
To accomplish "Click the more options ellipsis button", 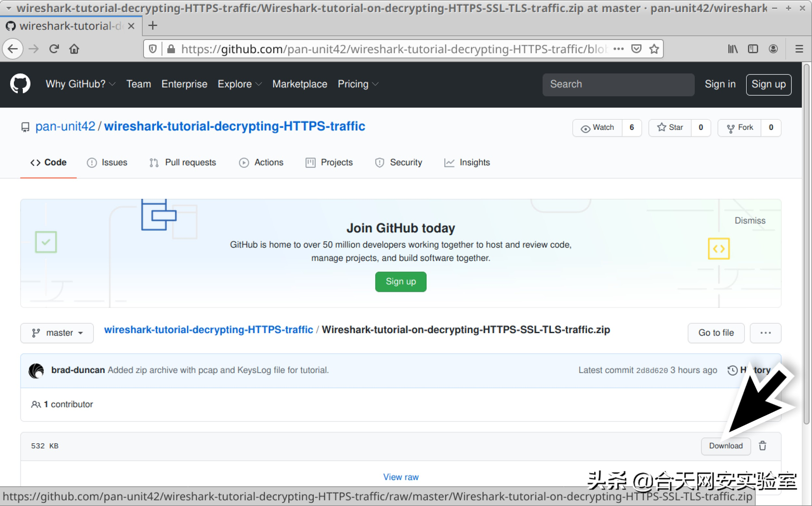I will pyautogui.click(x=766, y=333).
